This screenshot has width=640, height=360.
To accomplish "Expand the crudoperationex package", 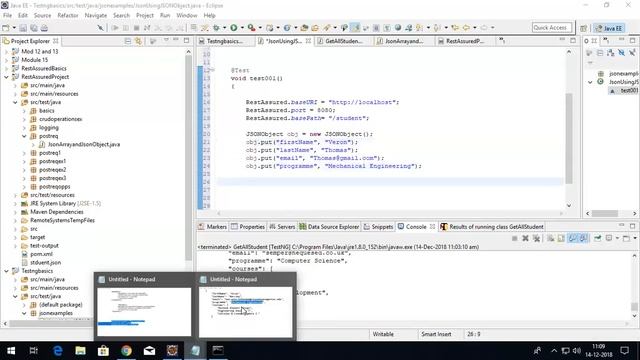I will (24, 119).
